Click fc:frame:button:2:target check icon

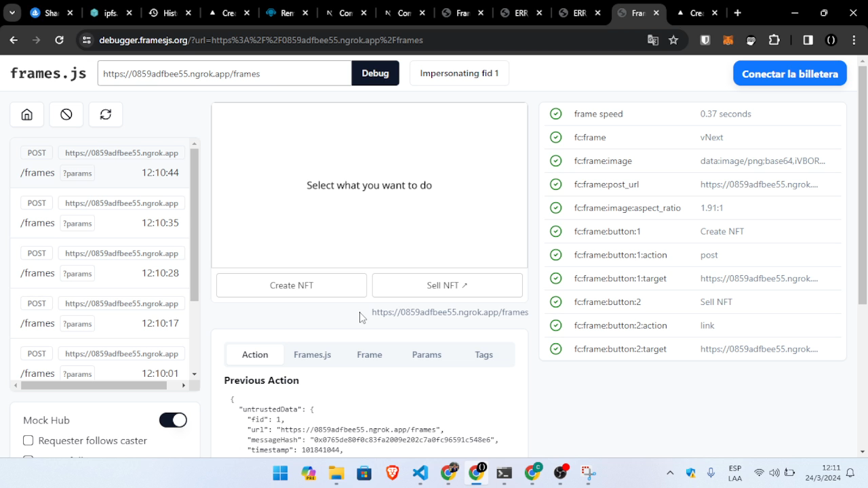(556, 349)
